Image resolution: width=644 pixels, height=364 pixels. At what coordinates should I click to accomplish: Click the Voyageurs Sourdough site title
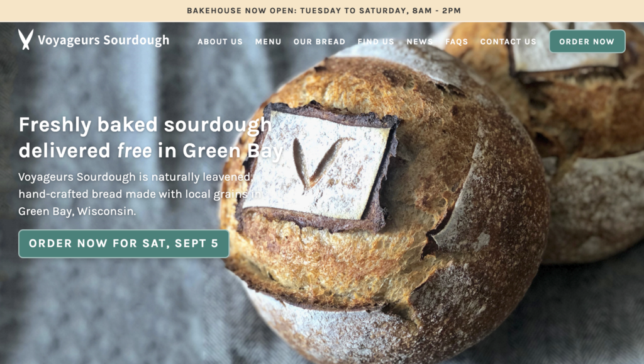104,40
